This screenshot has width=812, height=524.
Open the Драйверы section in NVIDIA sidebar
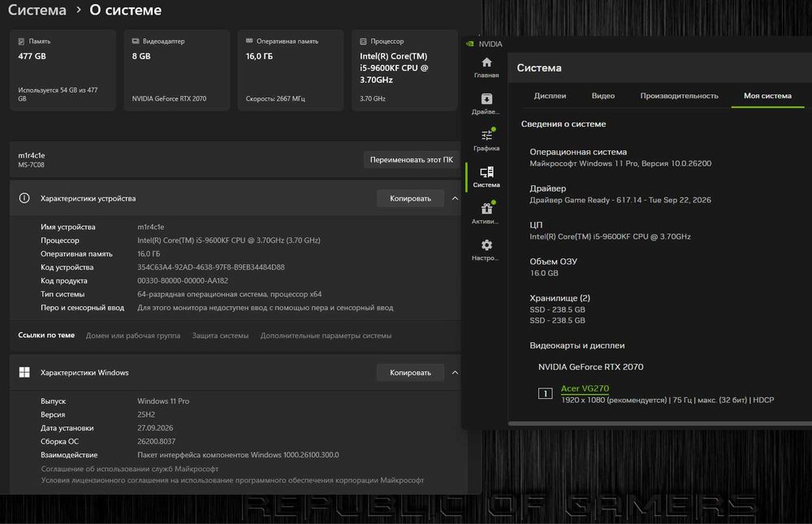(x=486, y=99)
